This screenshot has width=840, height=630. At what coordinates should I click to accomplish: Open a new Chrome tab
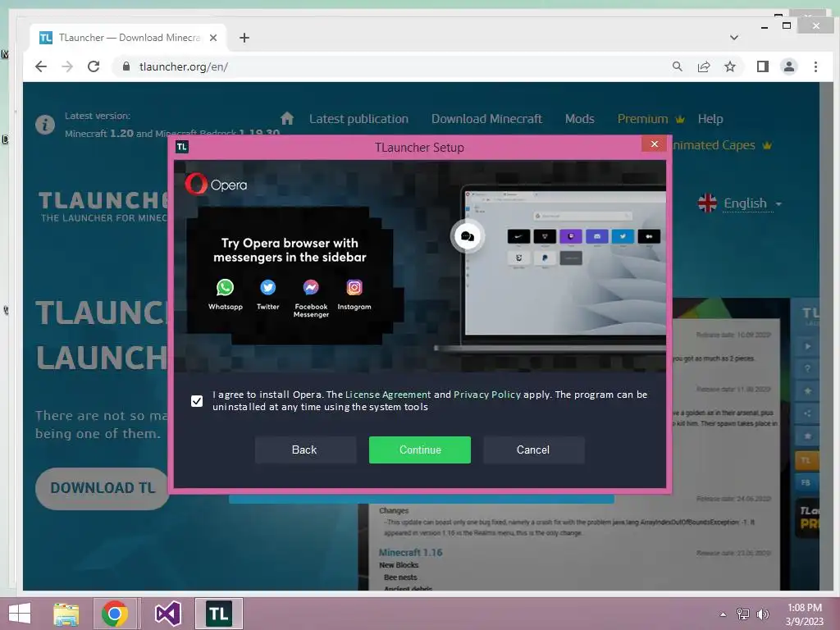tap(244, 38)
